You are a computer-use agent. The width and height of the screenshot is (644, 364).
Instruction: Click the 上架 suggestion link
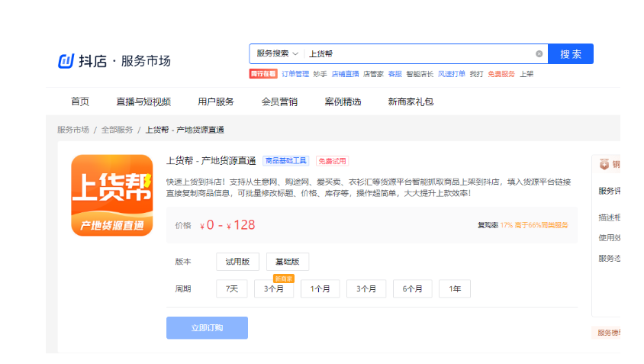526,74
